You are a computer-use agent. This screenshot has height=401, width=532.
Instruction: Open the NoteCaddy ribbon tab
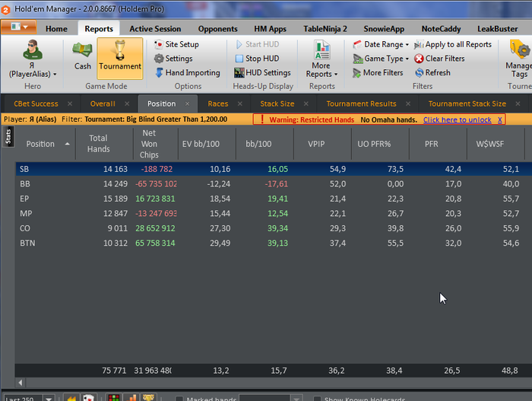(441, 29)
